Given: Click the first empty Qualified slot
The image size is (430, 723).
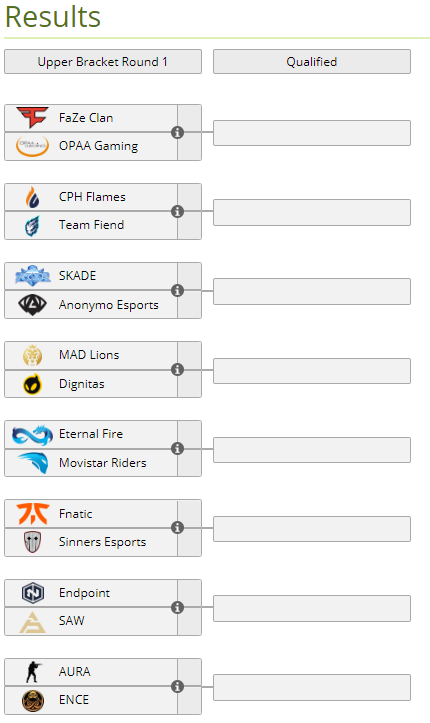Looking at the screenshot, I should [312, 133].
